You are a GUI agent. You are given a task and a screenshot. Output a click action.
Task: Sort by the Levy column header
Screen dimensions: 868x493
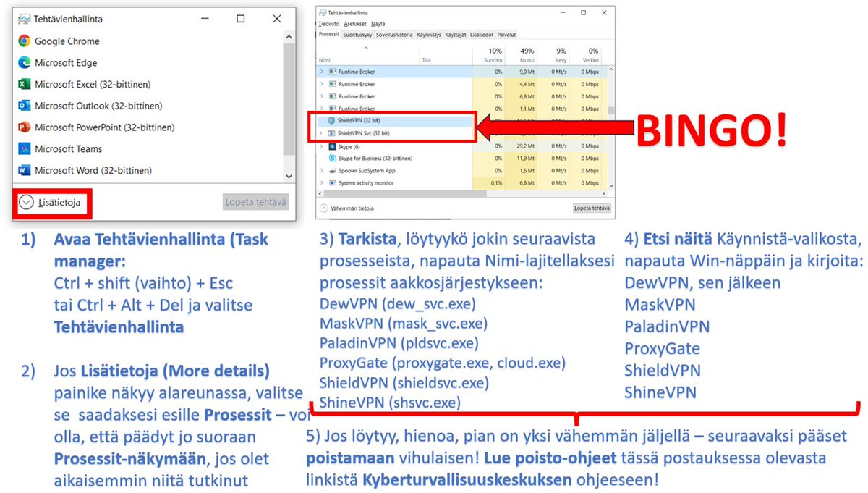pyautogui.click(x=553, y=54)
